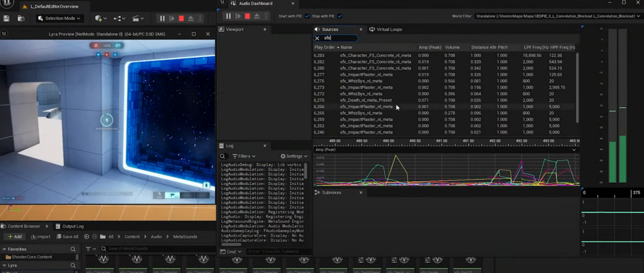644x273 pixels.
Task: Go back in Content Browser history
Action: click(x=86, y=237)
